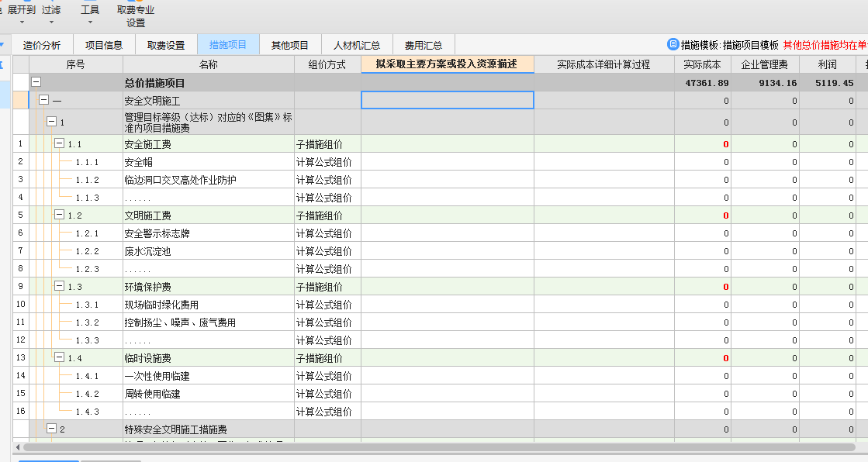
Task: Collapse the 1.2 文明施工费 node
Action: pyautogui.click(x=59, y=215)
